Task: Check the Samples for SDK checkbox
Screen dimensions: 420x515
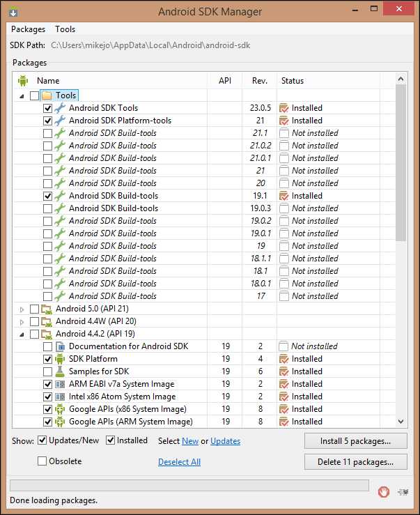Action: coord(47,371)
